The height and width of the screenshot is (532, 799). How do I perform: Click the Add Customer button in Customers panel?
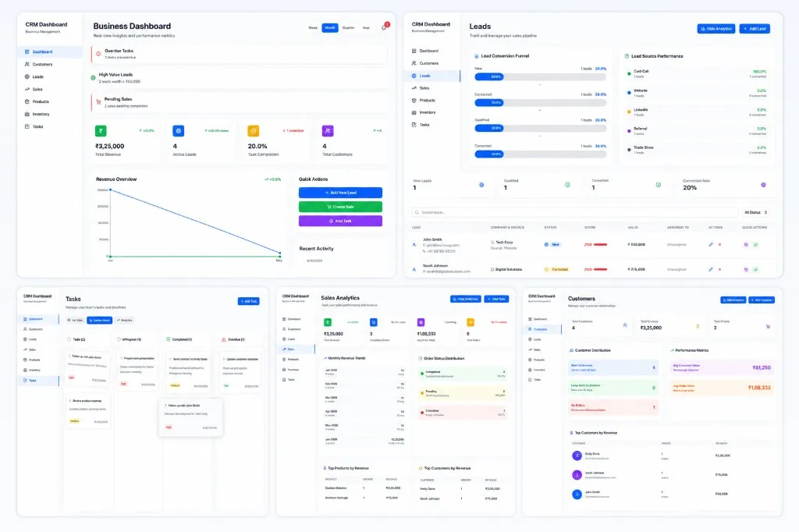pos(762,300)
